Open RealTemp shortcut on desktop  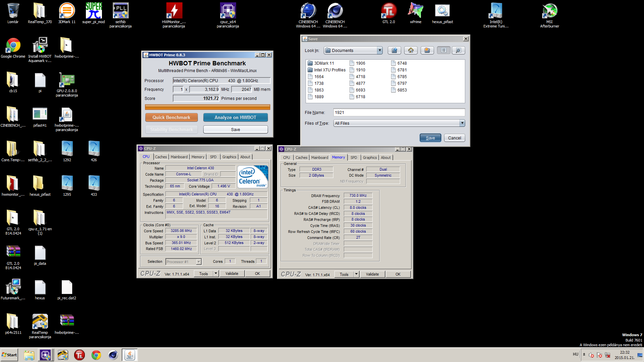point(40,326)
